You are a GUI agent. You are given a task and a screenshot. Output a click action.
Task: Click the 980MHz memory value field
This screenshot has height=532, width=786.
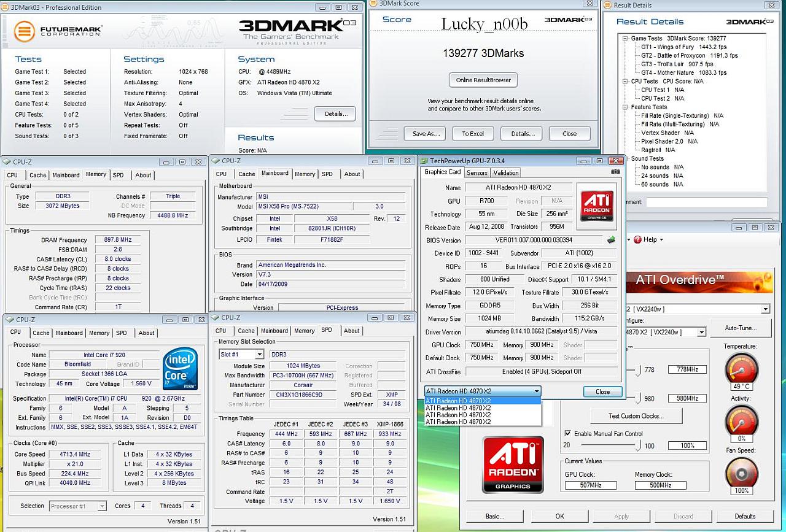tap(687, 398)
